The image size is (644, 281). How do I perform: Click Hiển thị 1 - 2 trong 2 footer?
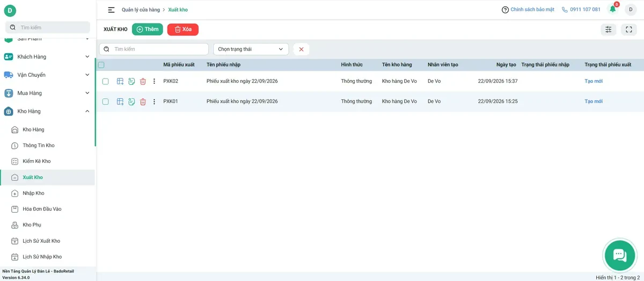click(618, 277)
